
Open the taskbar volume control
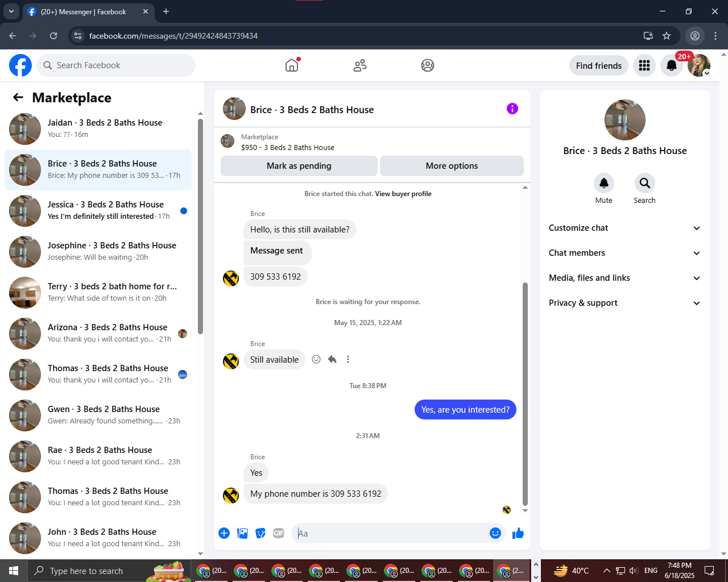[x=634, y=571]
